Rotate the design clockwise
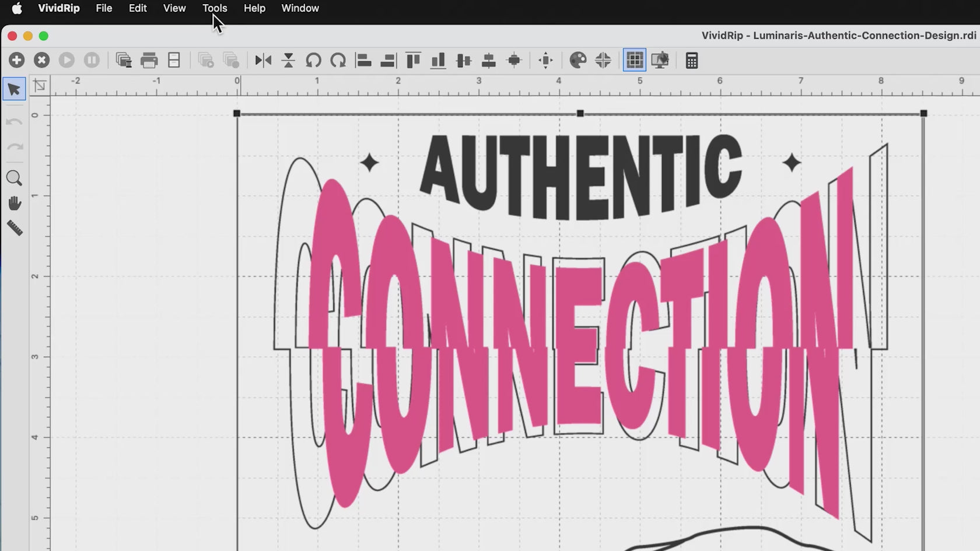 [338, 60]
